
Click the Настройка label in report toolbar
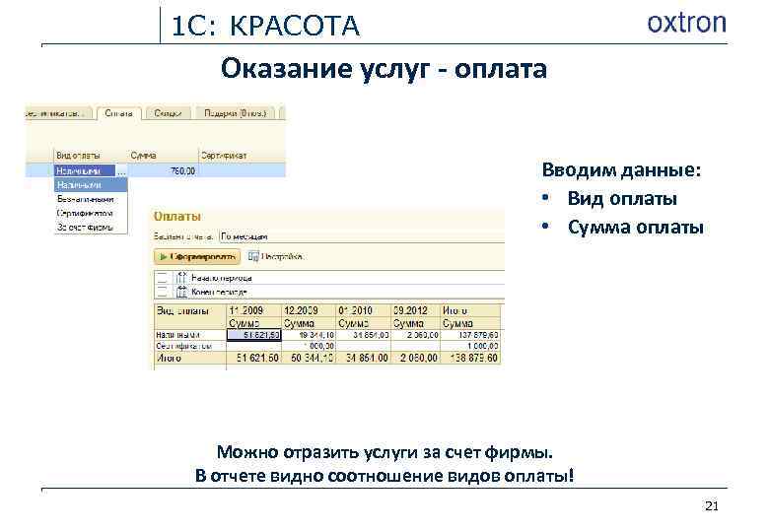(x=282, y=256)
